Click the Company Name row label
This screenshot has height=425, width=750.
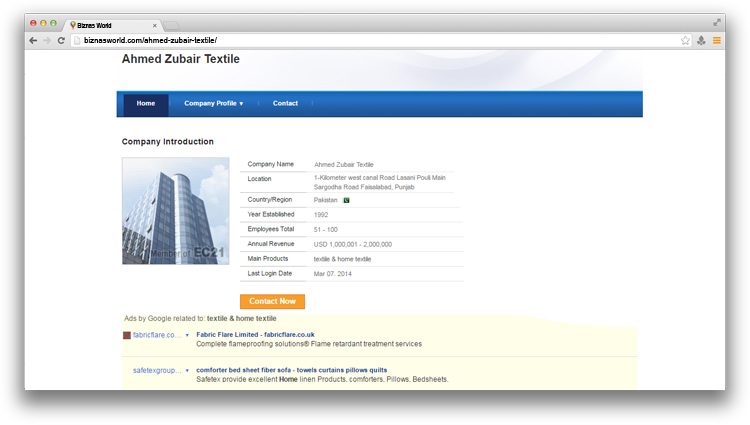(271, 164)
